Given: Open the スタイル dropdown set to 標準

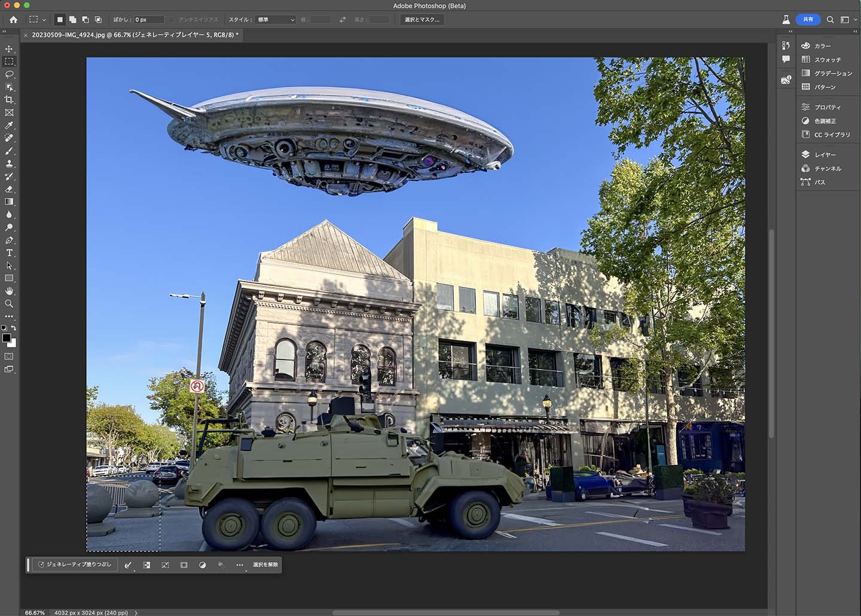Looking at the screenshot, I should [276, 20].
